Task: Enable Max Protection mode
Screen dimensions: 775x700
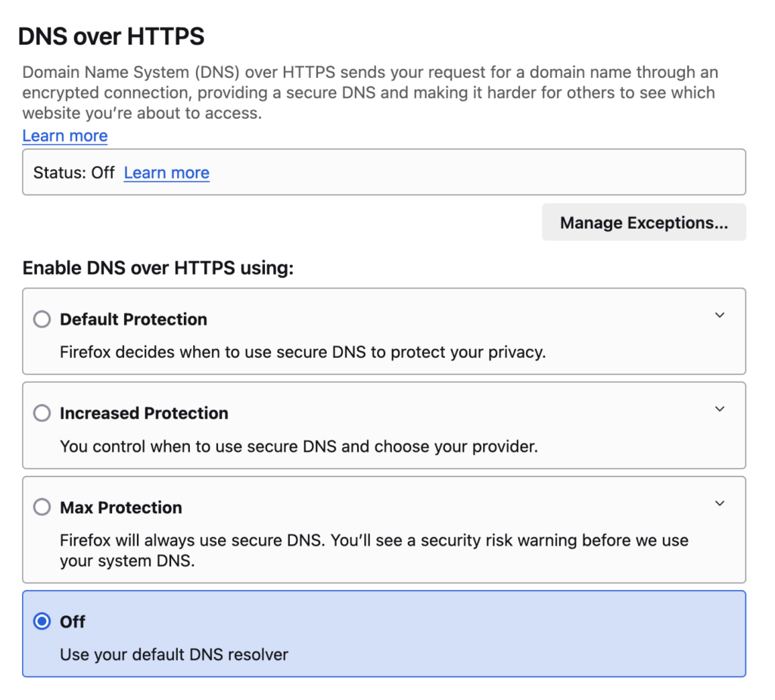Action: pyautogui.click(x=42, y=507)
